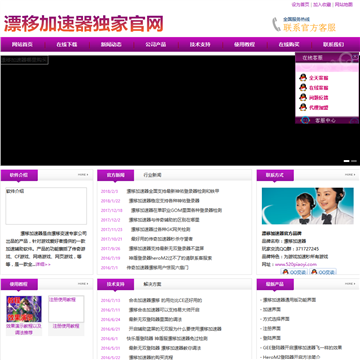Image resolution: width=360 pixels, height=360 pixels.
Task: Click the 漂移加速器独家官网 site logo
Action: pos(83,24)
